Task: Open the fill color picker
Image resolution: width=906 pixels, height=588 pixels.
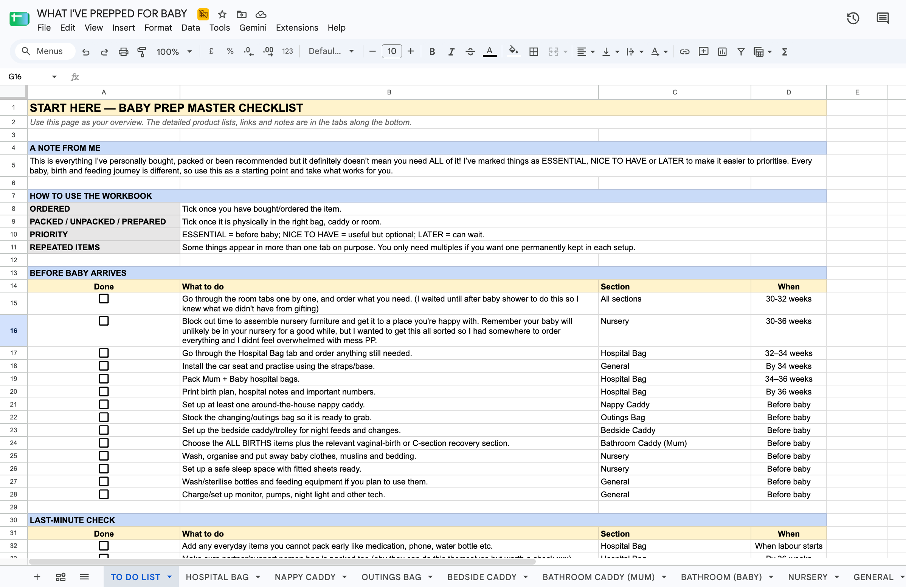Action: coord(514,52)
